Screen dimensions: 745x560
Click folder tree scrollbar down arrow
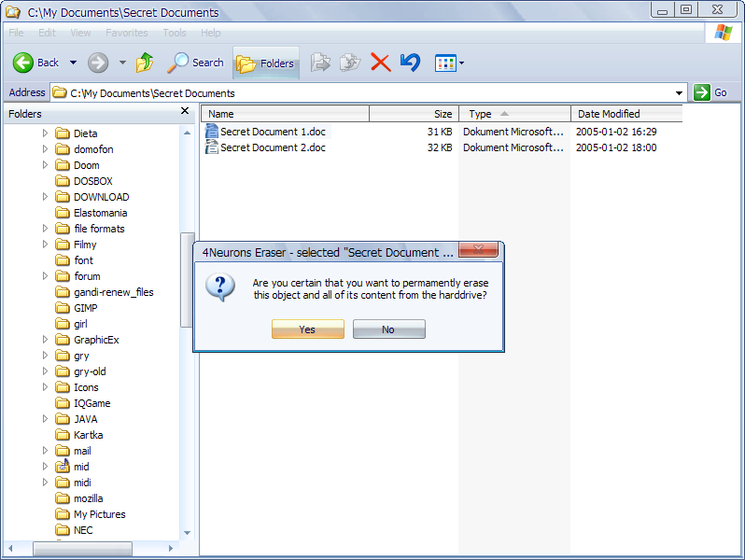pyautogui.click(x=188, y=533)
